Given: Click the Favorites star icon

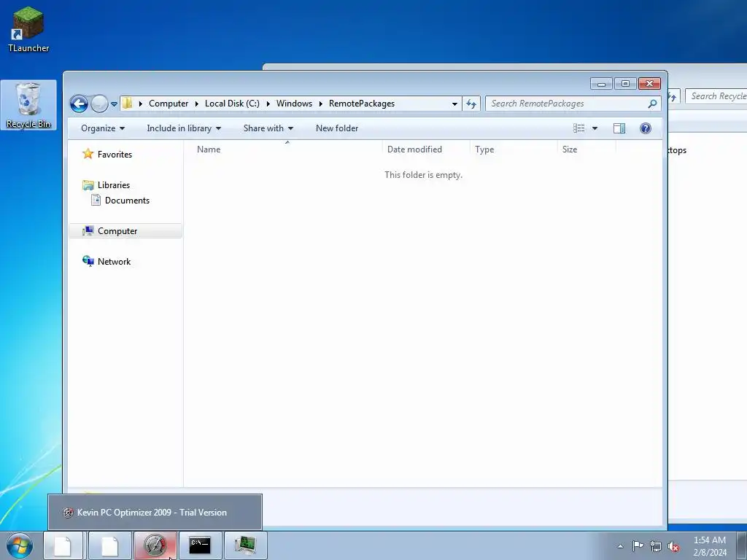Looking at the screenshot, I should click(x=88, y=154).
